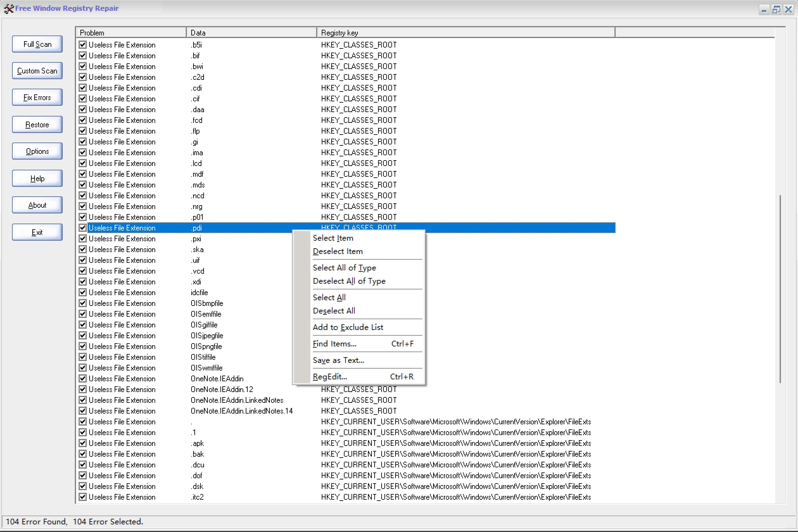Screen dimensions: 798x532
Task: Click the Fix Errors button
Action: pos(37,97)
